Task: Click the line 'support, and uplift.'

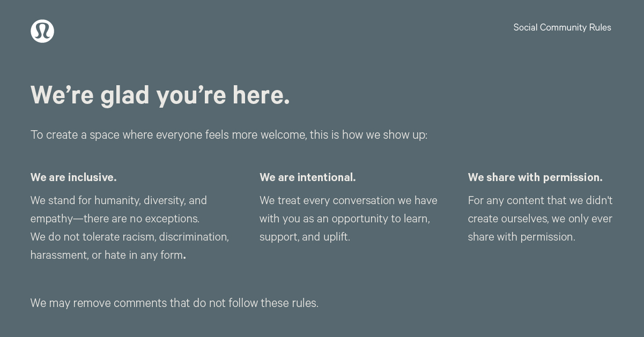Action: click(305, 237)
